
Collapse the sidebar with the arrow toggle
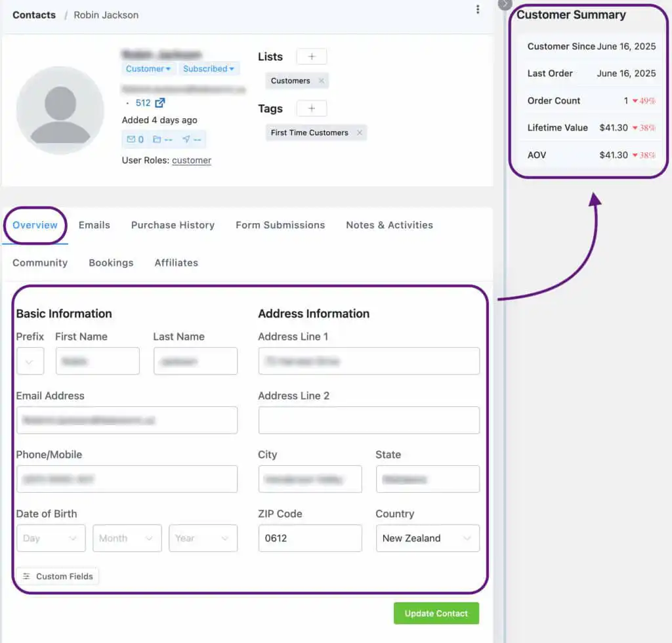[505, 4]
